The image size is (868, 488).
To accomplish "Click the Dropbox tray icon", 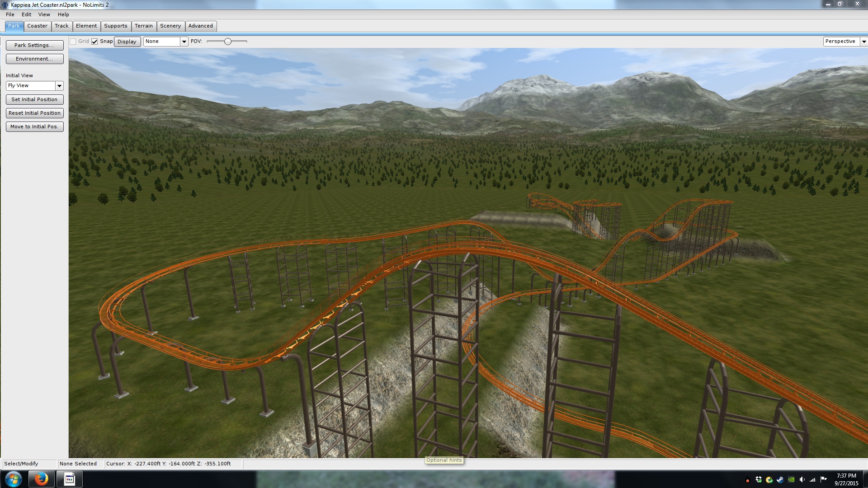I will point(759,479).
